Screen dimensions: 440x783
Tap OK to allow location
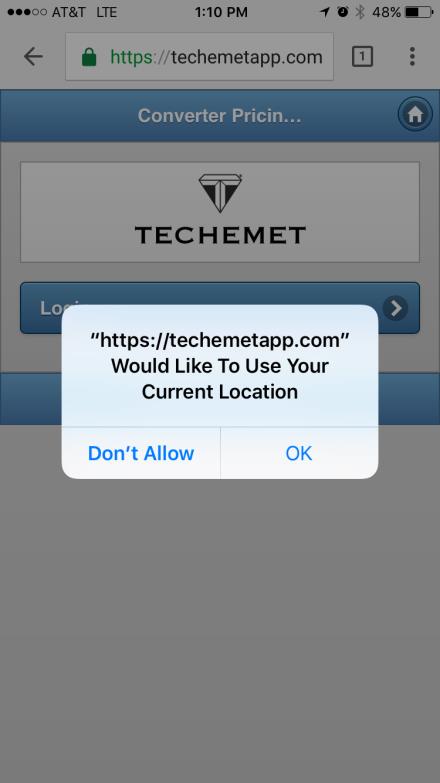pos(299,453)
